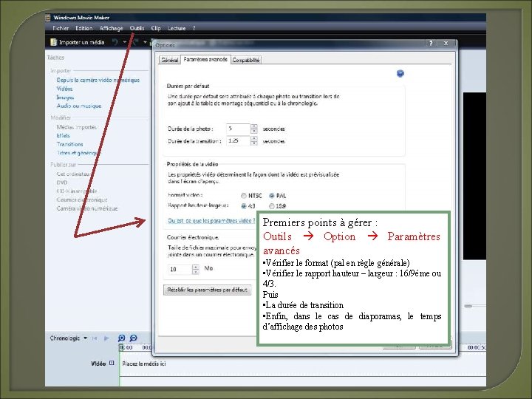The image size is (532, 399).
Task: Click the playhead marker at timeline start
Action: 121,347
